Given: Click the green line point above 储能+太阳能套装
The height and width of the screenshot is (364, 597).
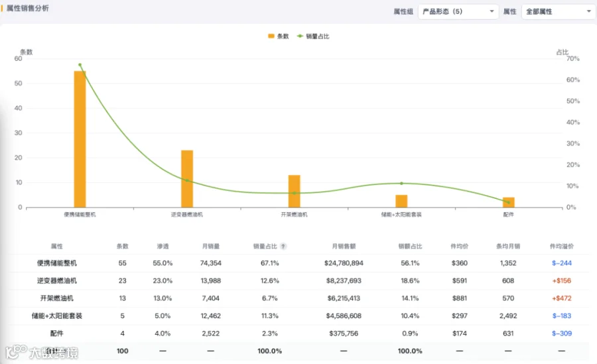Looking at the screenshot, I should tap(401, 183).
